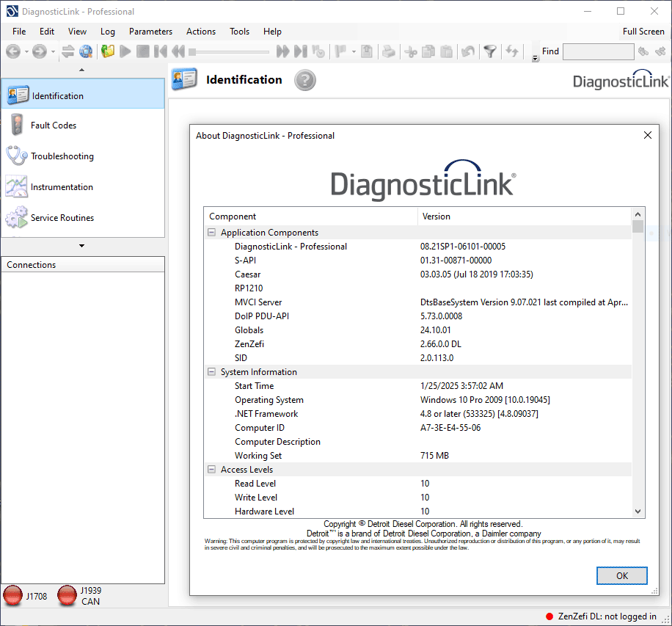The width and height of the screenshot is (672, 626).
Task: Open the Edit menu
Action: point(47,32)
